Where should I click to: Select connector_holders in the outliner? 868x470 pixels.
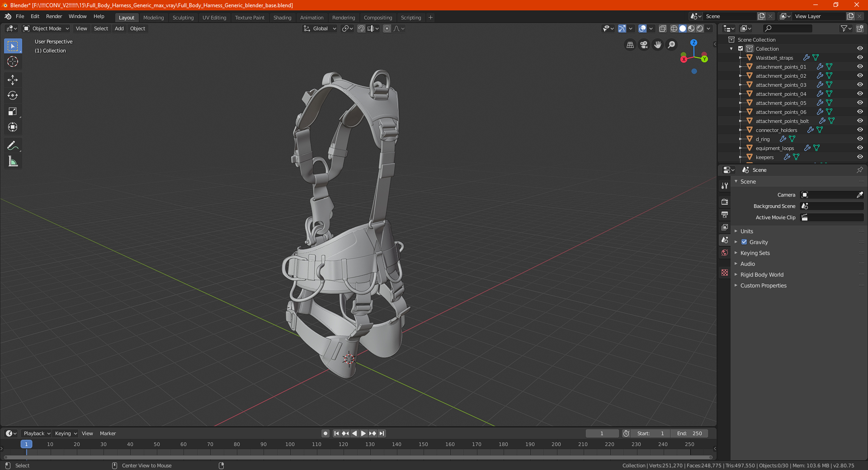[x=776, y=130]
